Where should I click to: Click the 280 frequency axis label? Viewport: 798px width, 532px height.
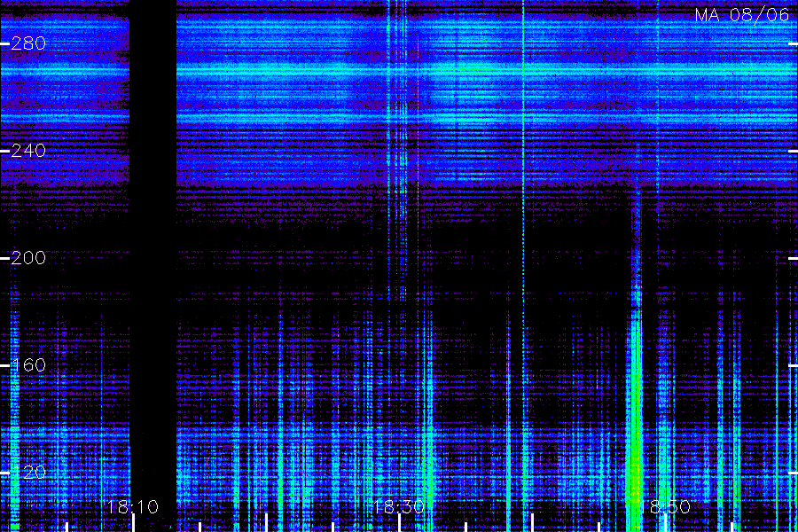point(28,43)
